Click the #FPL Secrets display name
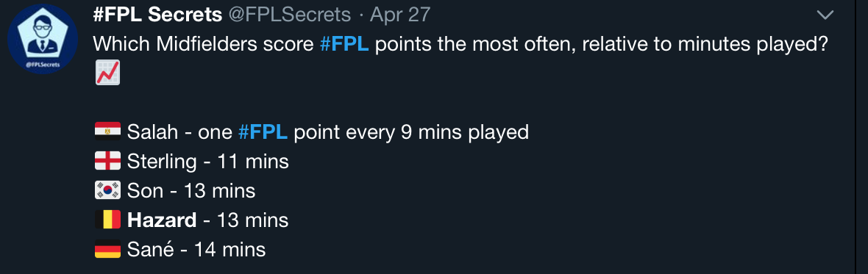 157,15
